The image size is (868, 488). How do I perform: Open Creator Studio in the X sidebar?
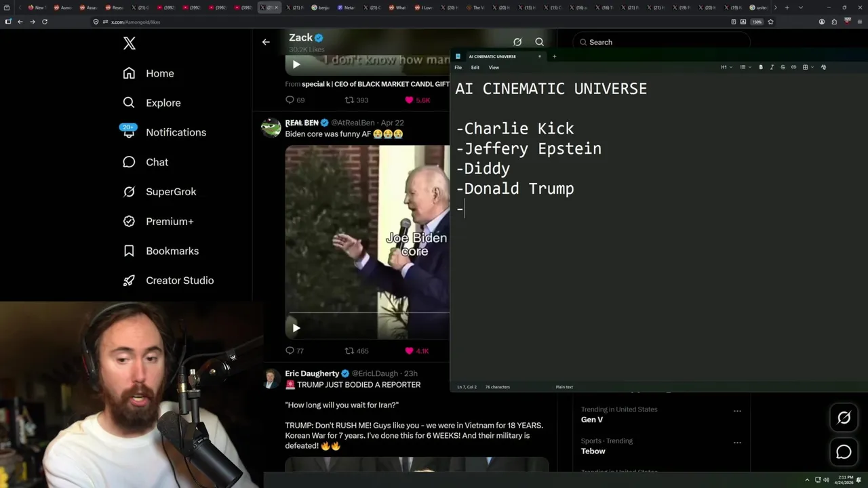point(168,281)
